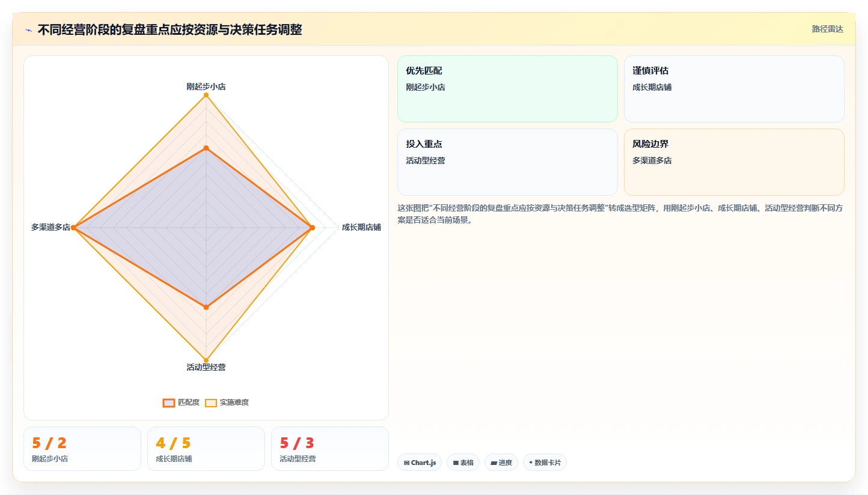Viewport: 868px width, 495px height.
Task: Click the lightning icon beside the title
Action: [x=28, y=30]
